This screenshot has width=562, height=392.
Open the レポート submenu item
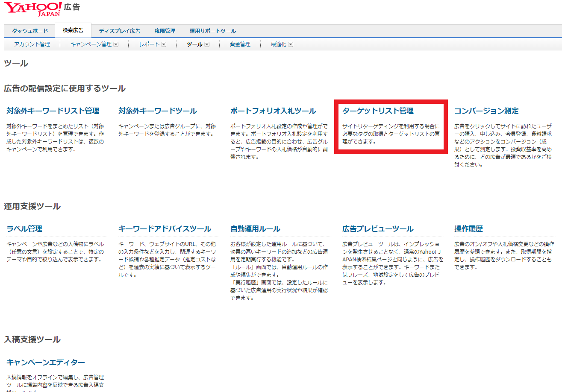pyautogui.click(x=150, y=44)
